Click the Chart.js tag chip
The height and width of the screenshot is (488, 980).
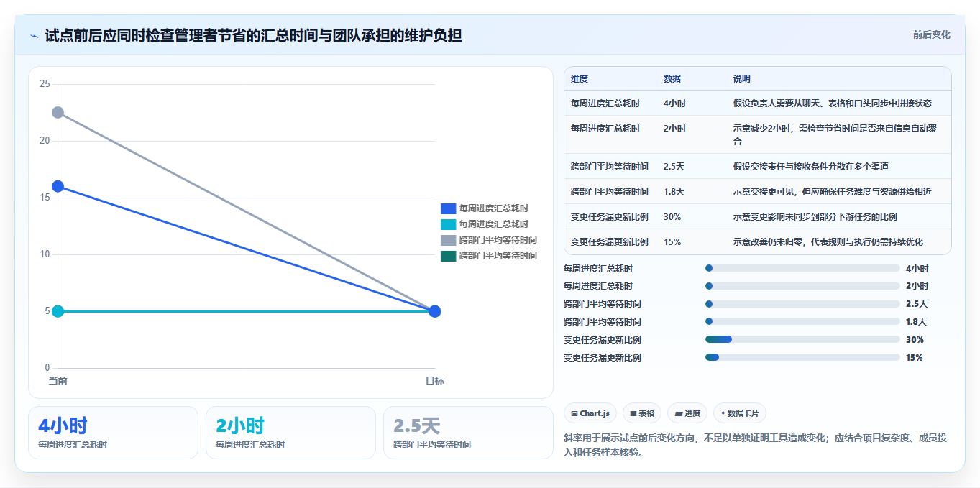point(590,413)
